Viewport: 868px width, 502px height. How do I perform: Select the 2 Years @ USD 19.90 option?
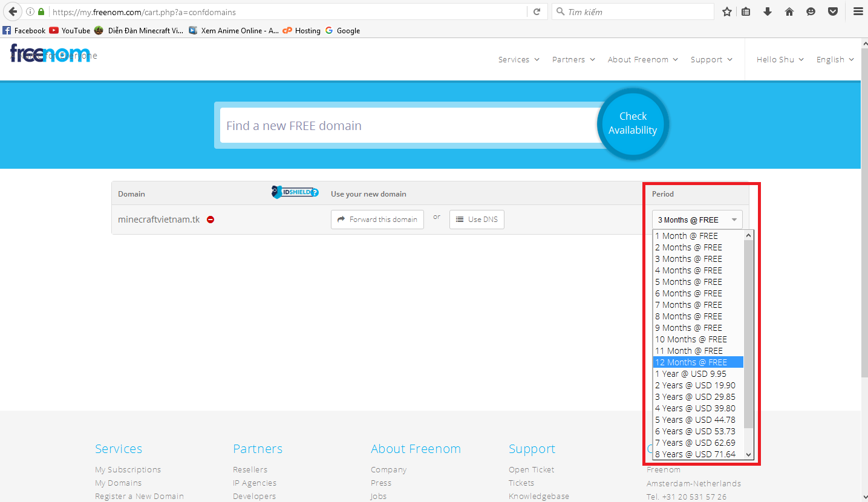698,385
